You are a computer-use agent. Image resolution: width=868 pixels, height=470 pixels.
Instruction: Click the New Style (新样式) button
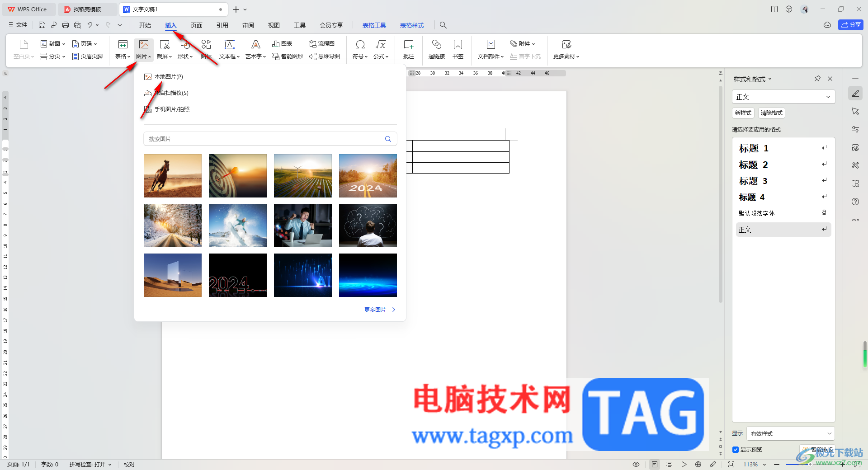coord(743,113)
